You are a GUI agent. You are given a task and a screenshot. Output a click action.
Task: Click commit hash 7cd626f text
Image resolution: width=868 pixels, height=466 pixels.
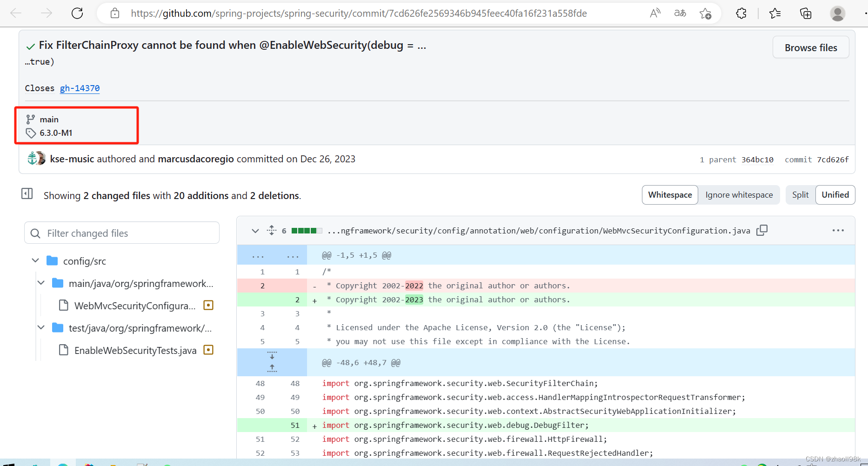tap(833, 160)
